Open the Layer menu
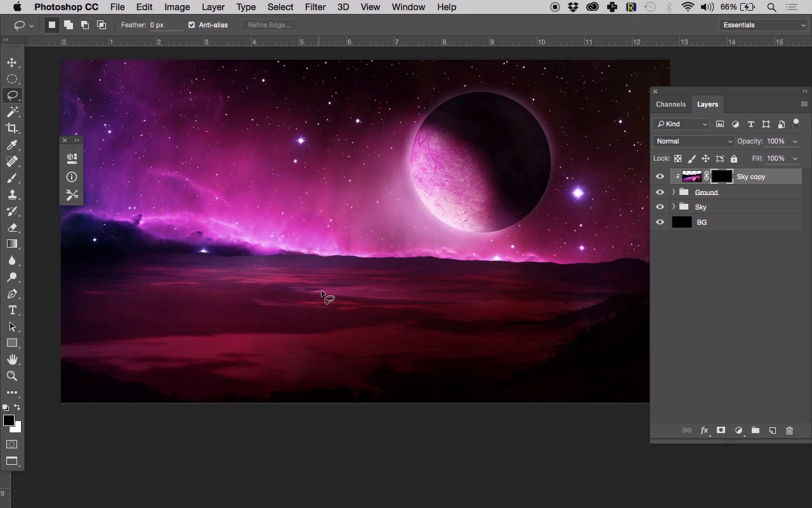Screen dimensions: 812x508 213,7
